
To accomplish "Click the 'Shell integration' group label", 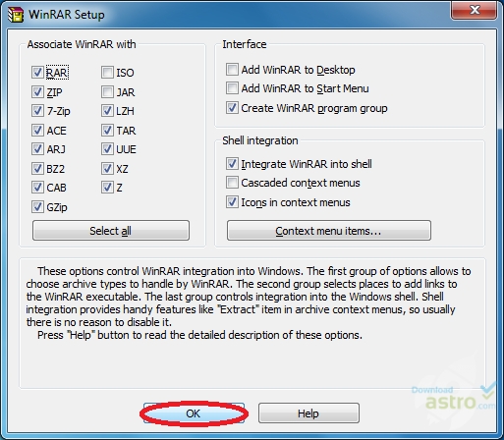I will click(260, 140).
